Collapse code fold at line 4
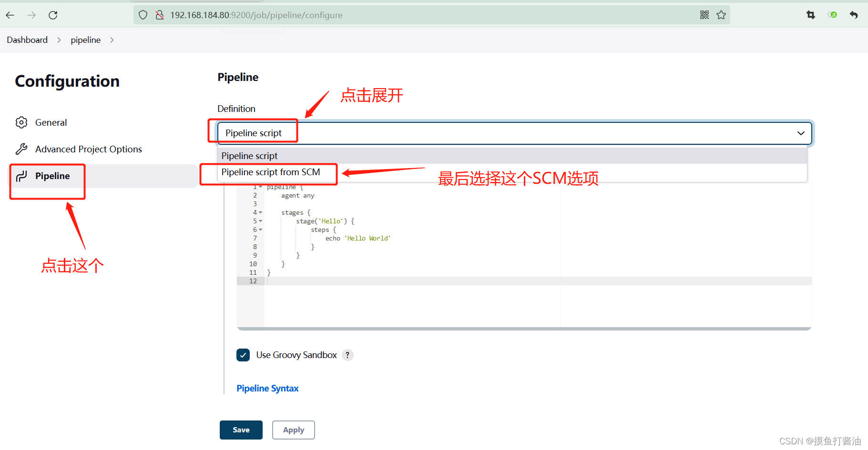 tap(260, 212)
